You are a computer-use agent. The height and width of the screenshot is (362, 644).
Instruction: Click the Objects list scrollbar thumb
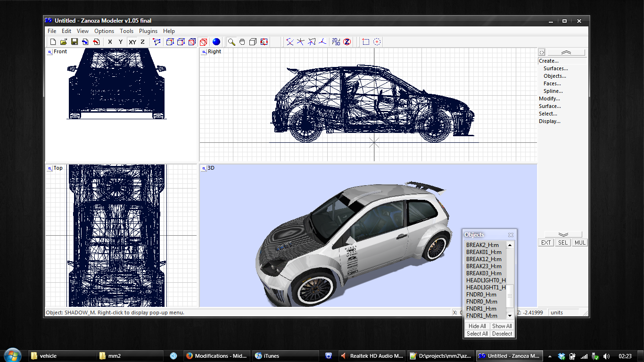[510, 296]
